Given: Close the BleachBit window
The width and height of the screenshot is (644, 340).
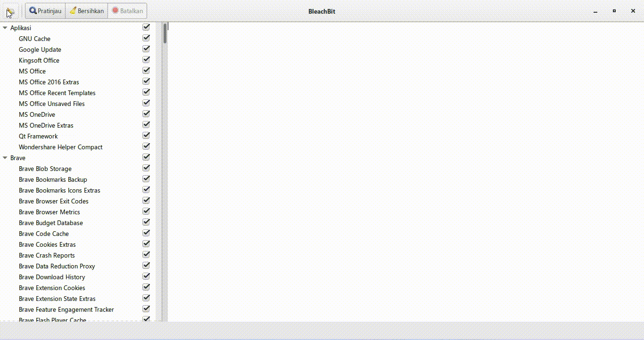Looking at the screenshot, I should (633, 11).
